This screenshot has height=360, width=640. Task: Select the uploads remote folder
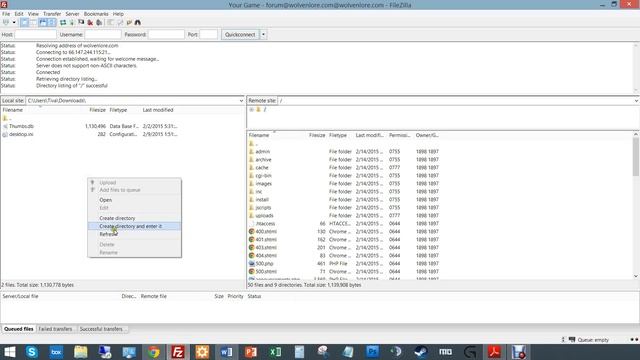(x=264, y=216)
